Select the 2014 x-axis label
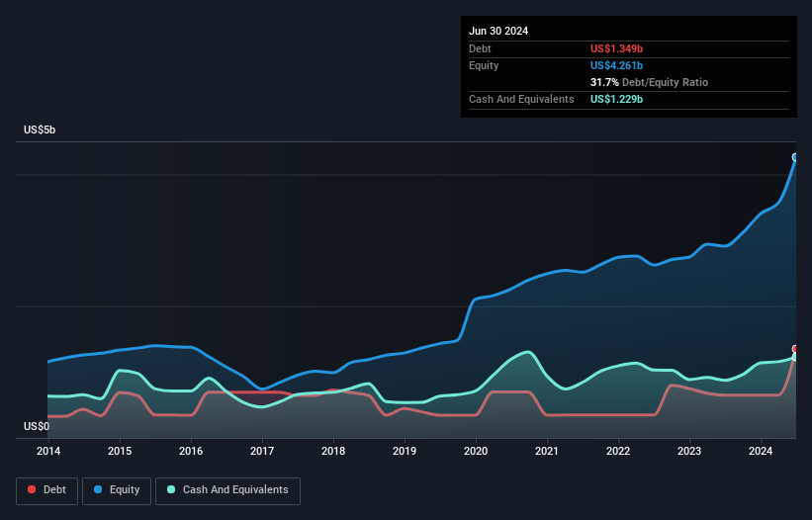The width and height of the screenshot is (812, 520). pos(48,451)
